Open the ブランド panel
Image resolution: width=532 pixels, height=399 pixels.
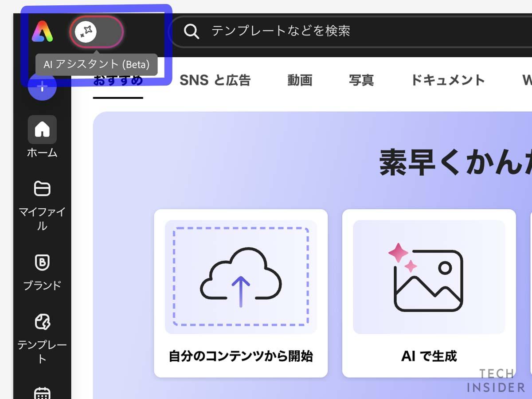click(42, 262)
